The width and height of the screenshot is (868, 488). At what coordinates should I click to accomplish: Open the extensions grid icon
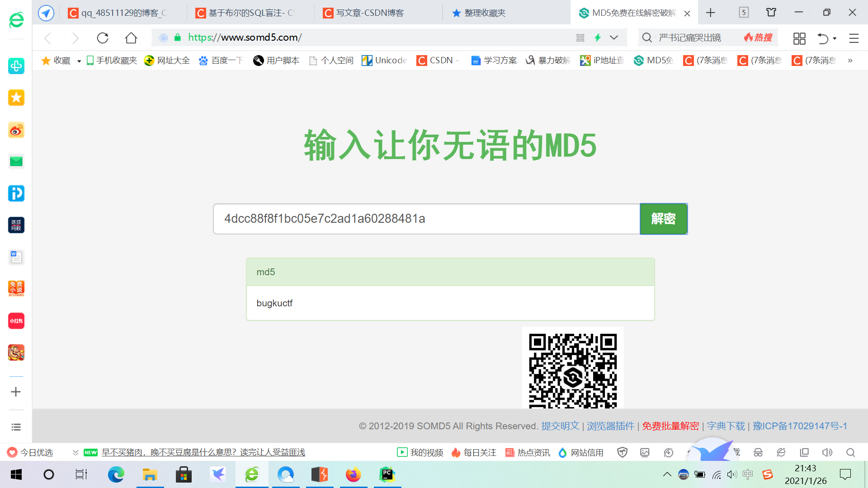[x=799, y=38]
